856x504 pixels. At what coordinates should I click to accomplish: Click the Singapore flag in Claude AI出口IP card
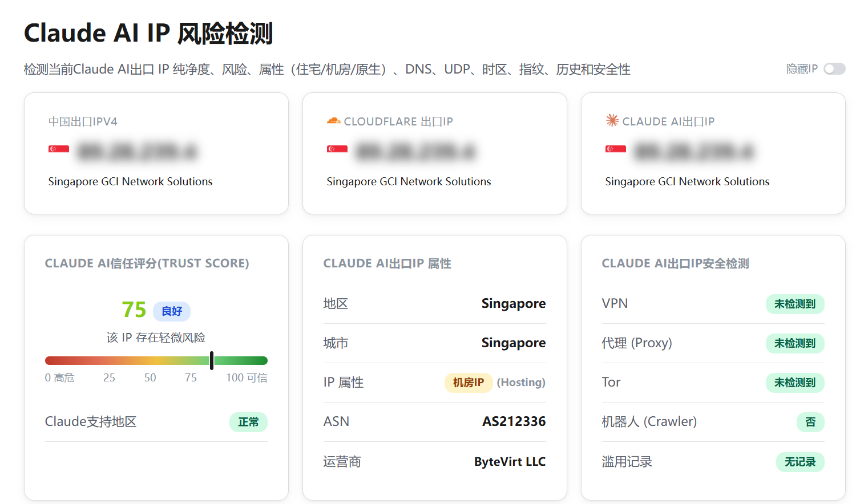pos(616,149)
